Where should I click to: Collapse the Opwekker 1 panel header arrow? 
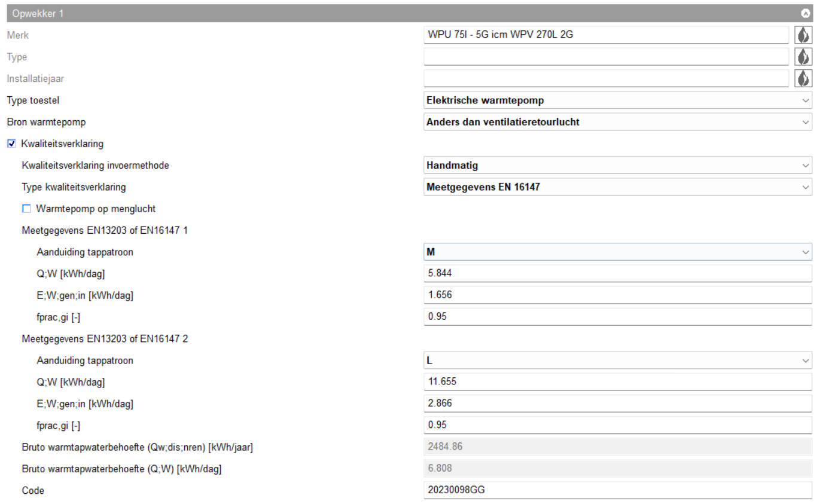805,13
